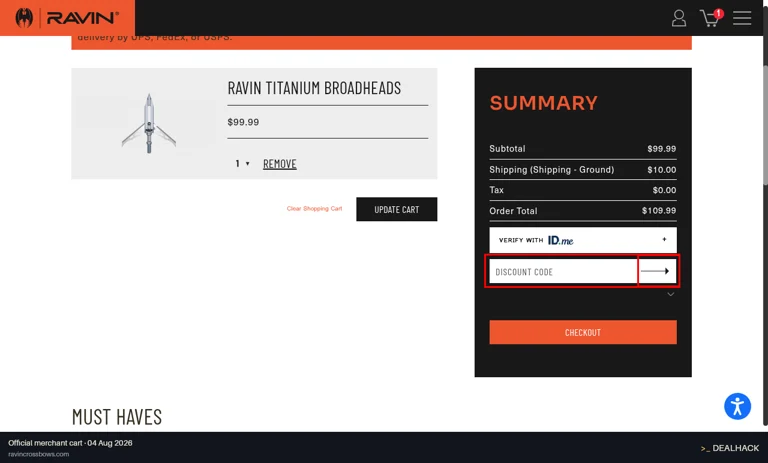Viewport: 768px width, 463px height.
Task: Select the Order Total $109.99 value
Action: coord(659,210)
